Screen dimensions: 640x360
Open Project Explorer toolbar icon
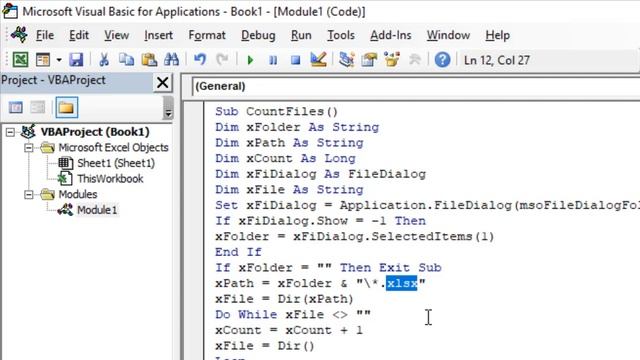(346, 60)
